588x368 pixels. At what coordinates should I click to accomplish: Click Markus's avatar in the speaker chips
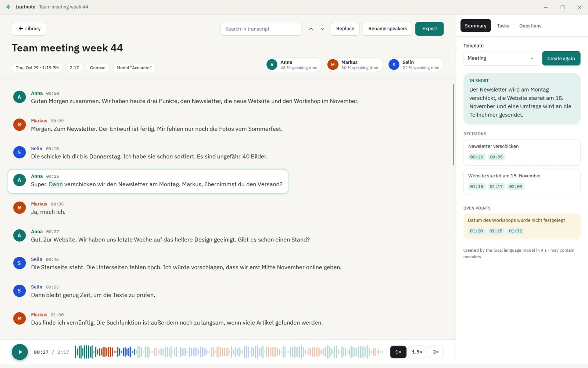(333, 65)
